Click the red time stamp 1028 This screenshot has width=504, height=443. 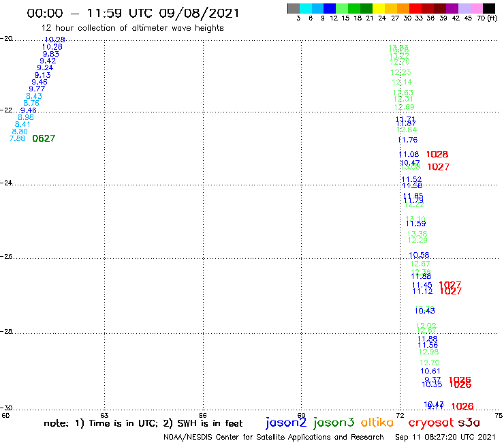[437, 155]
